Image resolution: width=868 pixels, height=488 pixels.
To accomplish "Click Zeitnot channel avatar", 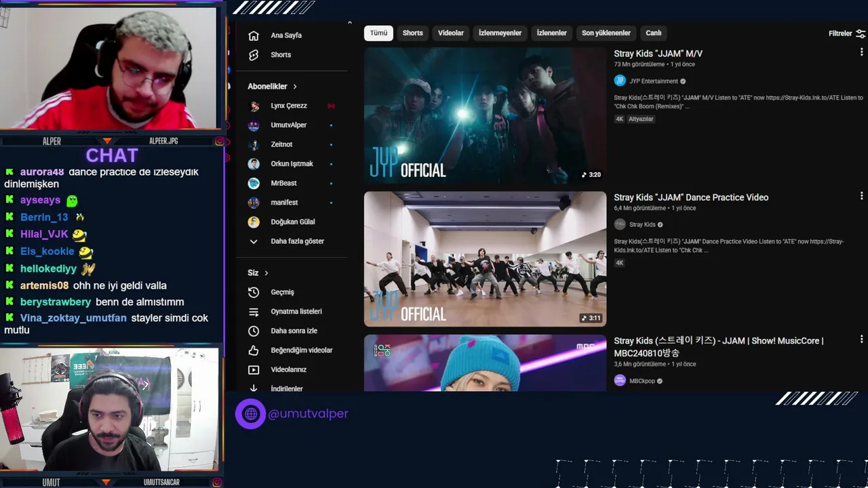I will click(254, 144).
